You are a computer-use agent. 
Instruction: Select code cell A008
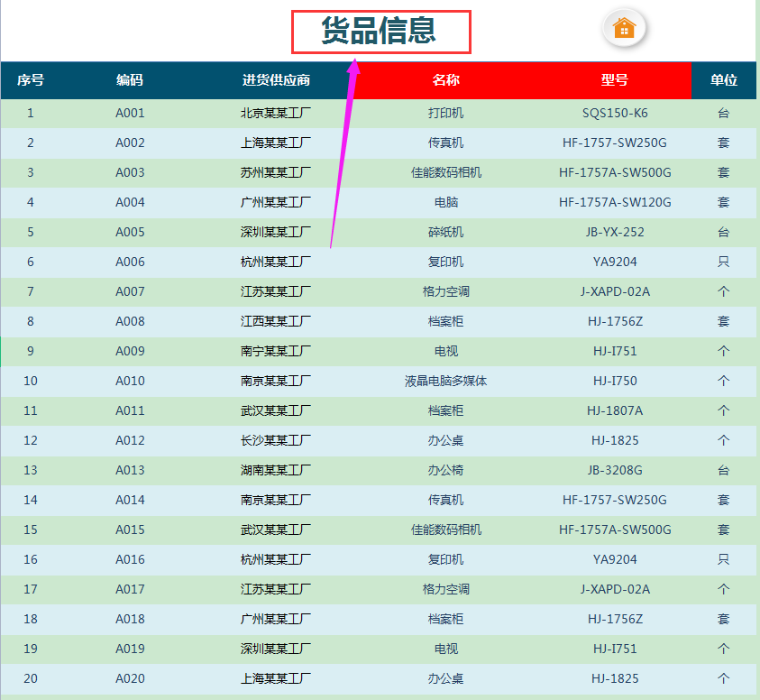click(130, 321)
